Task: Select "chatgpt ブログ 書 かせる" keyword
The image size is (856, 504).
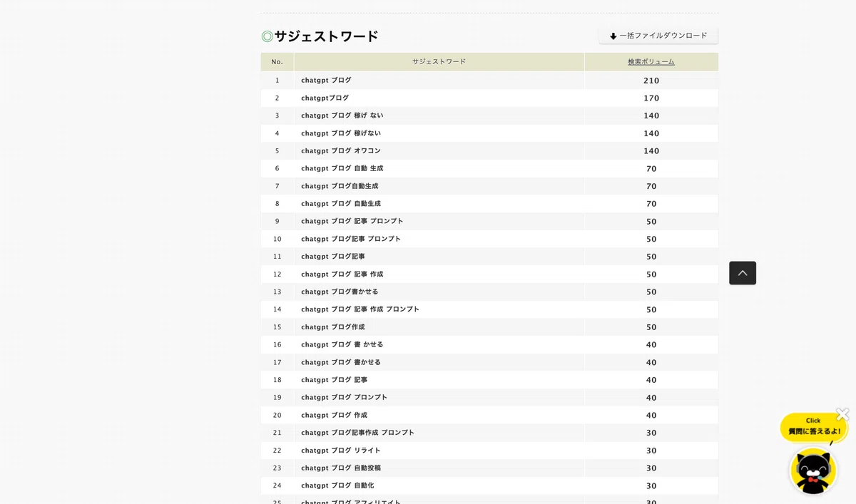Action: click(x=342, y=344)
